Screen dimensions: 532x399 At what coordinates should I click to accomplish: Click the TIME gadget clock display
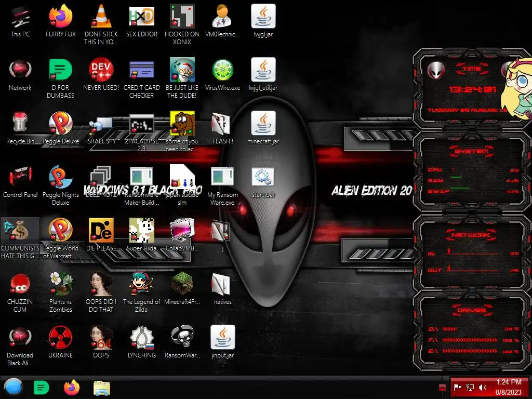pos(472,89)
